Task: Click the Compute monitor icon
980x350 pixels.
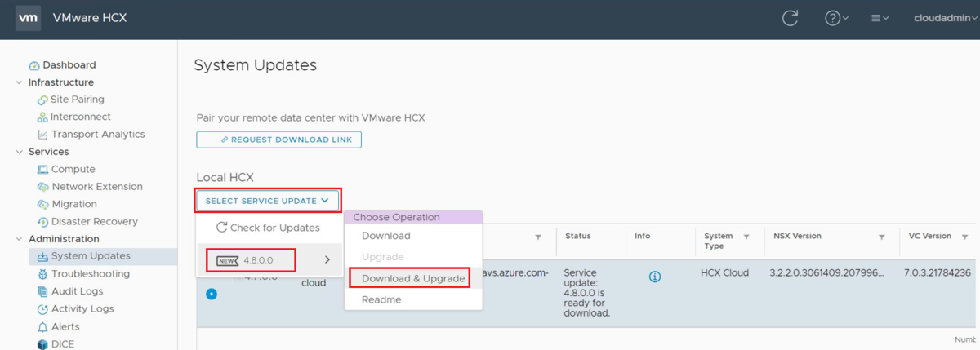Action: [42, 170]
